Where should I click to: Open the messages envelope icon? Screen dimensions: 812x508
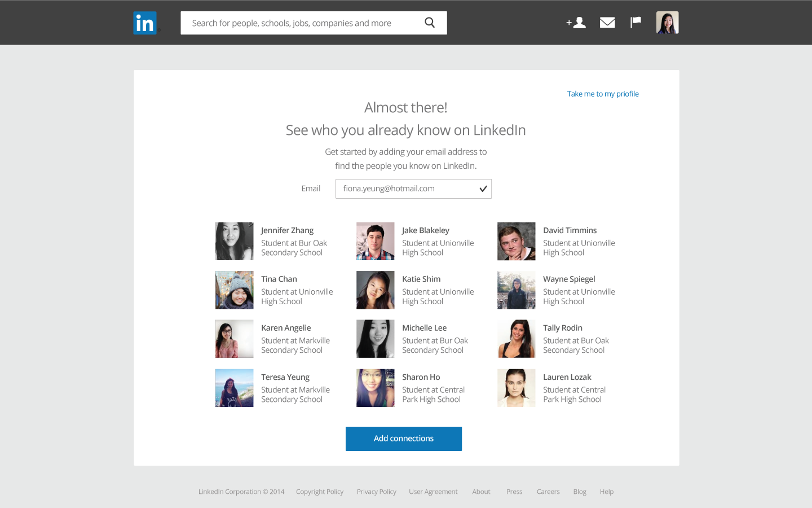pyautogui.click(x=607, y=23)
